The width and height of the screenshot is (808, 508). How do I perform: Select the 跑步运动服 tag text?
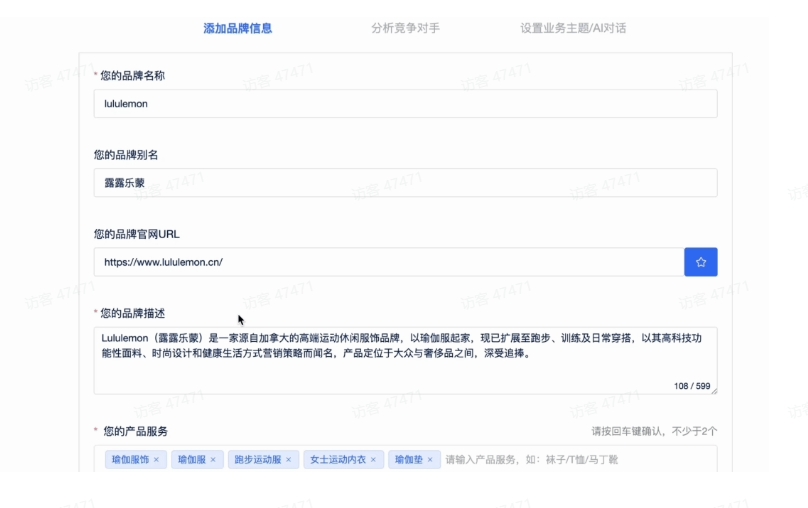click(x=258, y=460)
